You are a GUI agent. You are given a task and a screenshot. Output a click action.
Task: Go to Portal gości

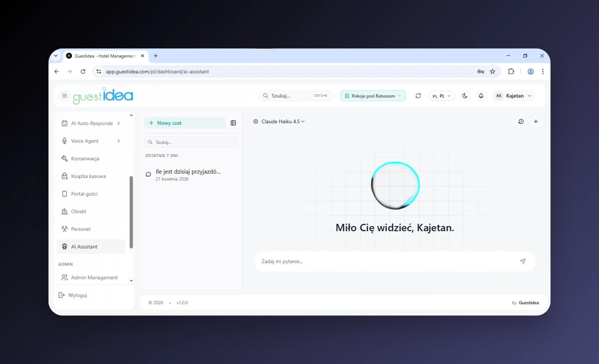pos(91,194)
